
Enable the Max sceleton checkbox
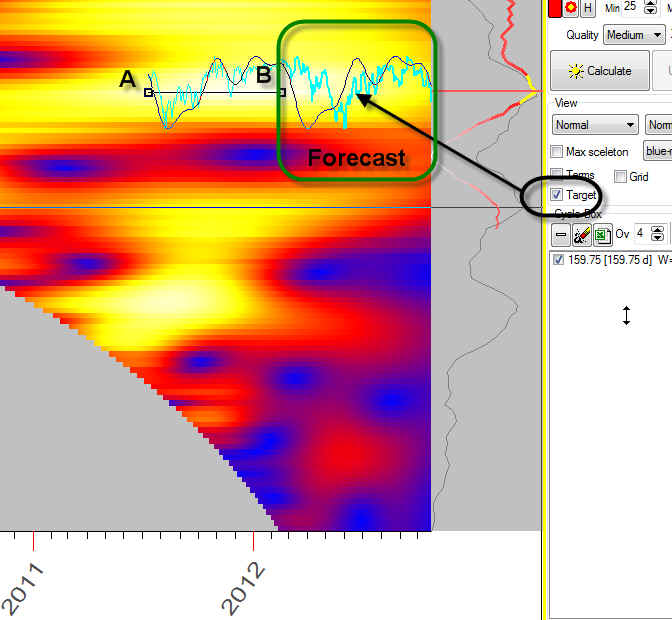pos(557,152)
